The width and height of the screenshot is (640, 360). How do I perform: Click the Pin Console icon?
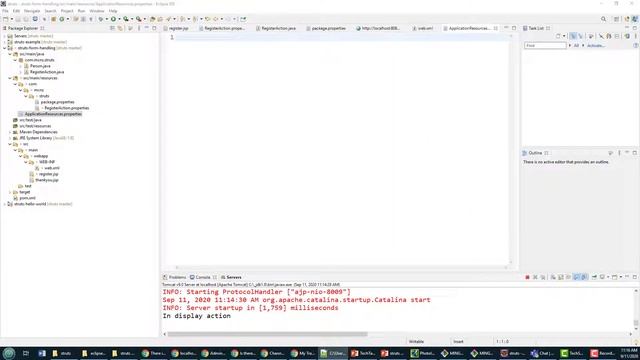point(594,277)
